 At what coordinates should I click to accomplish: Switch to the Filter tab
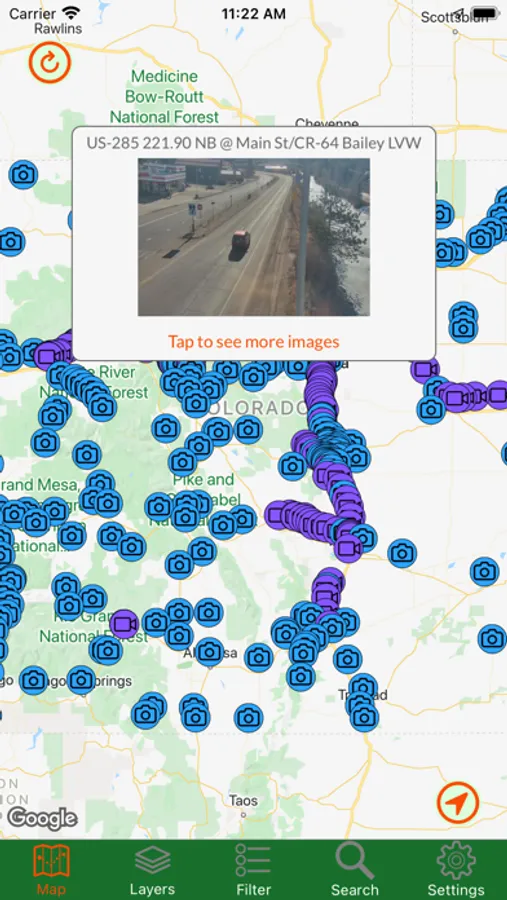pos(253,870)
